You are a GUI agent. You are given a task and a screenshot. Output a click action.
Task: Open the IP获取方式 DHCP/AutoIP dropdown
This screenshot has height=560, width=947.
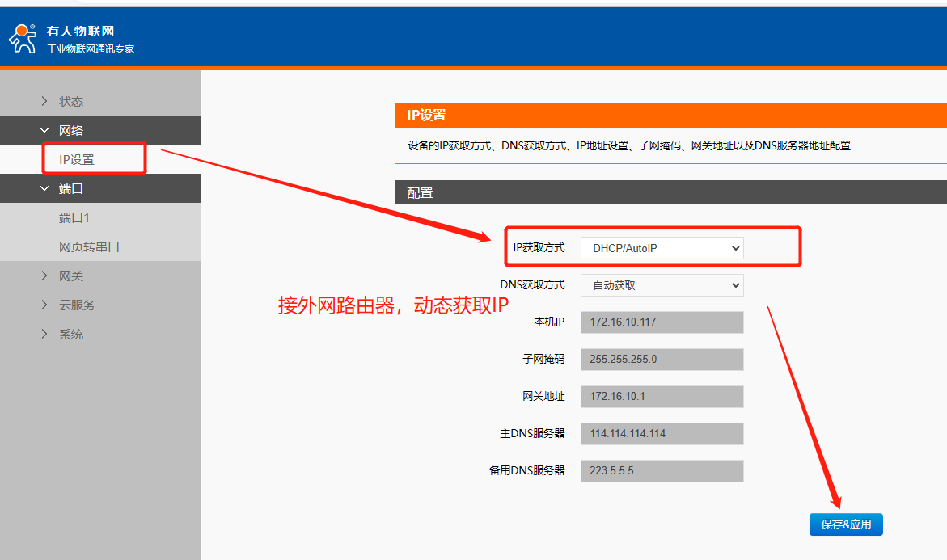click(662, 248)
